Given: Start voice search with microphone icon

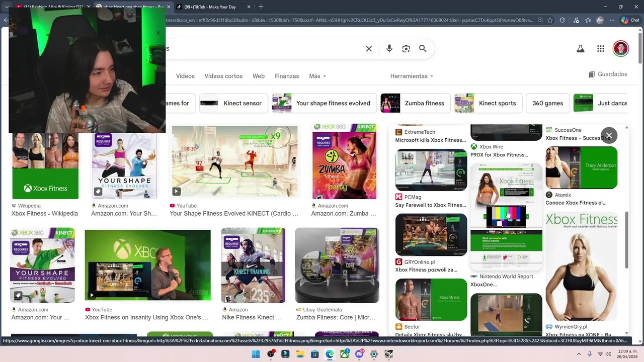Looking at the screenshot, I should click(x=389, y=49).
